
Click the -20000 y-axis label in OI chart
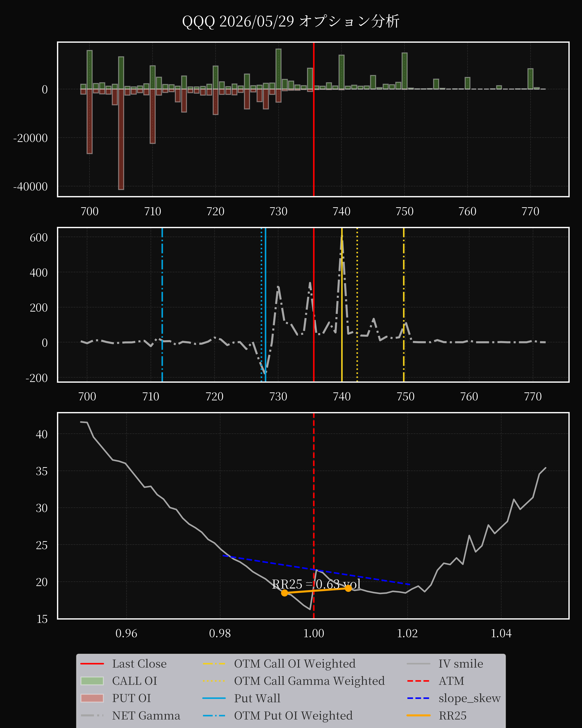click(x=30, y=138)
